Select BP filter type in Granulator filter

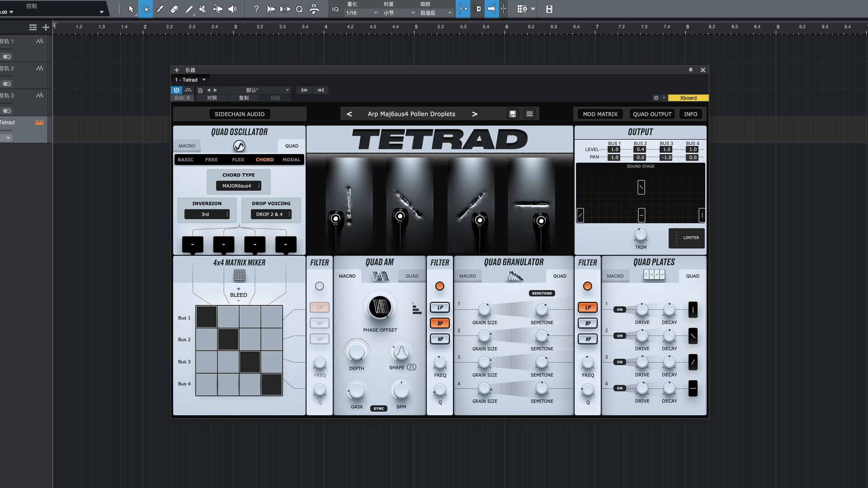coord(440,323)
